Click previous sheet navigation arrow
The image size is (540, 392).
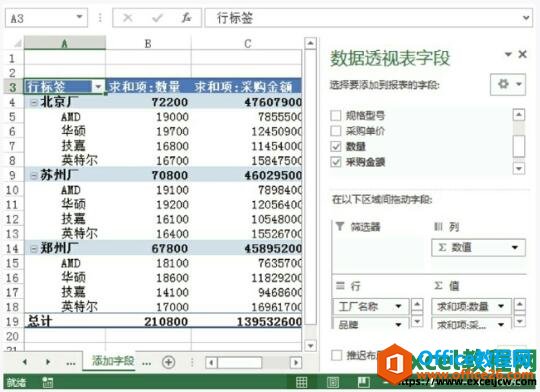[25, 362]
